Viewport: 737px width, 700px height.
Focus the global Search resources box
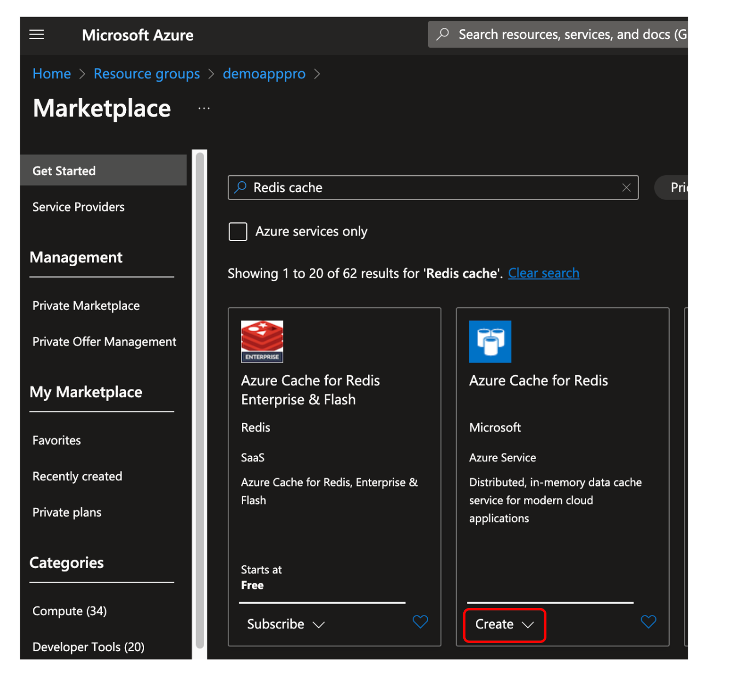coord(558,35)
